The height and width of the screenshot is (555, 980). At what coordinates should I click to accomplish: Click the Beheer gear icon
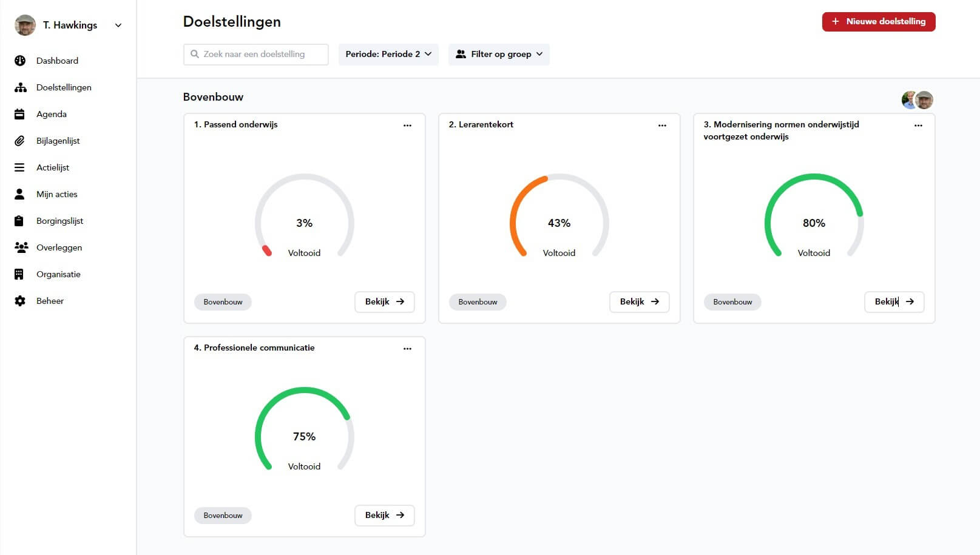(x=20, y=301)
